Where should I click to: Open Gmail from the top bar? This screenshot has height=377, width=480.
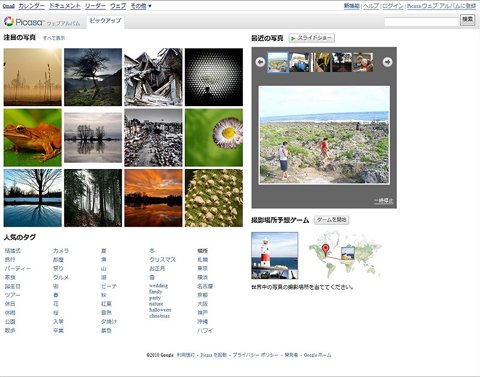[x=9, y=6]
